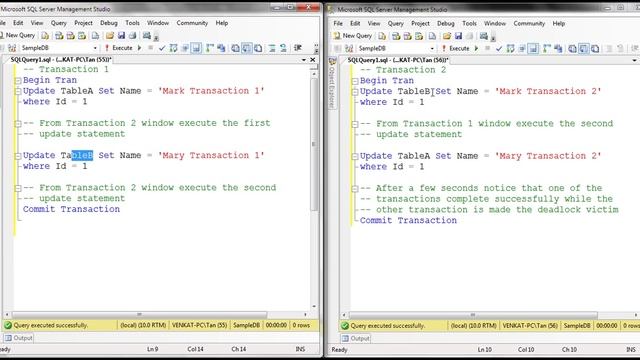Open the Output tab in the Transaction 1 window
The height and width of the screenshot is (360, 640).
[x=19, y=338]
